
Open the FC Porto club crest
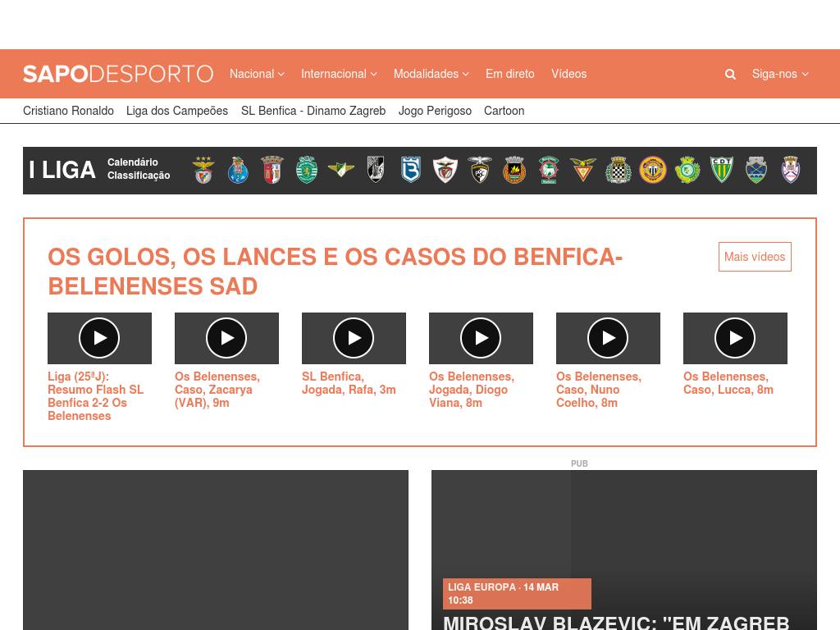[238, 170]
